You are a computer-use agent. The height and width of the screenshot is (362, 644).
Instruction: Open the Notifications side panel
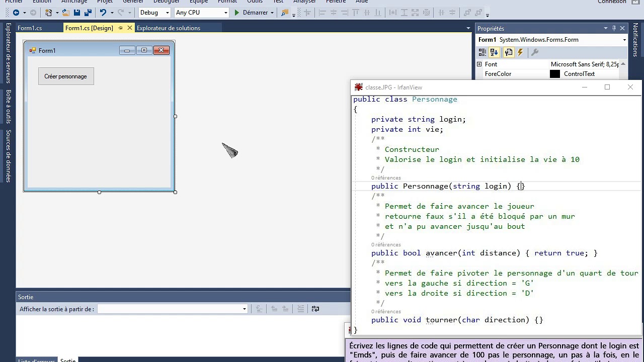(x=635, y=40)
